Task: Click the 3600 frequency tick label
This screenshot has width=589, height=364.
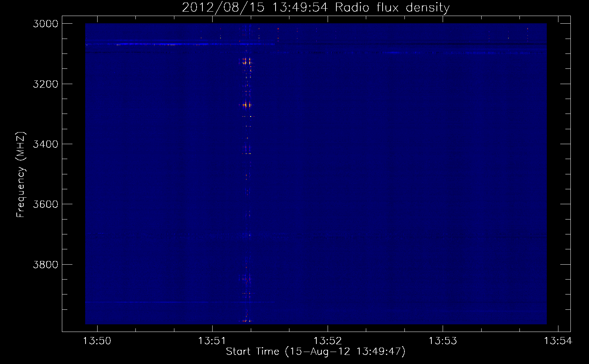Action: coord(46,204)
